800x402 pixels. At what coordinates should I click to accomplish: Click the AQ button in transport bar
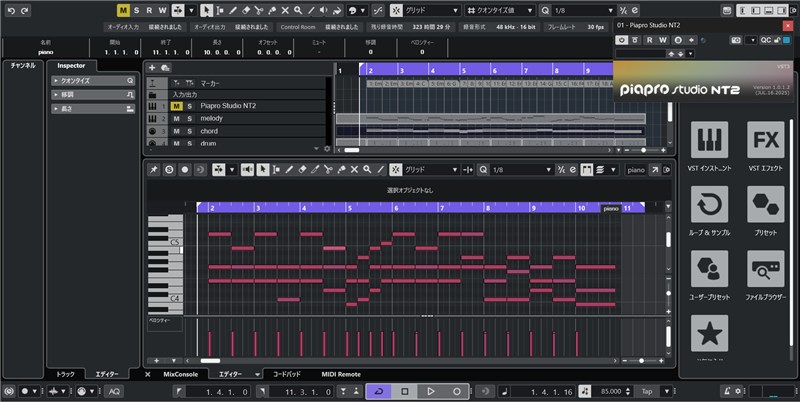click(x=114, y=391)
